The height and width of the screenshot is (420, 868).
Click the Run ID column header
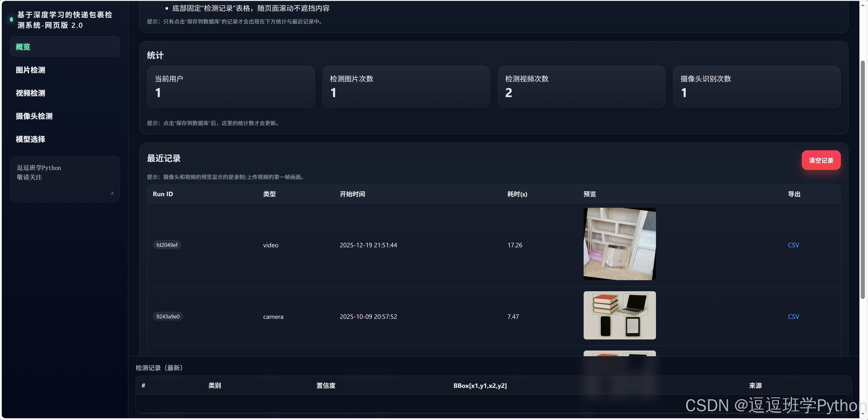pos(163,194)
